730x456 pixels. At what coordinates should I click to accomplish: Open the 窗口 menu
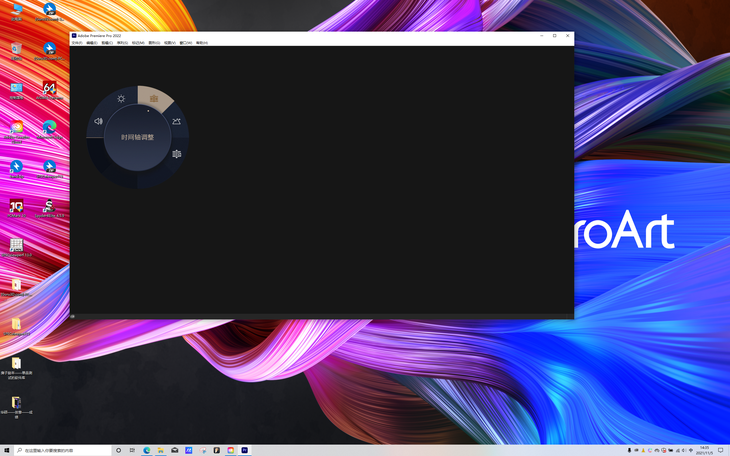click(185, 43)
